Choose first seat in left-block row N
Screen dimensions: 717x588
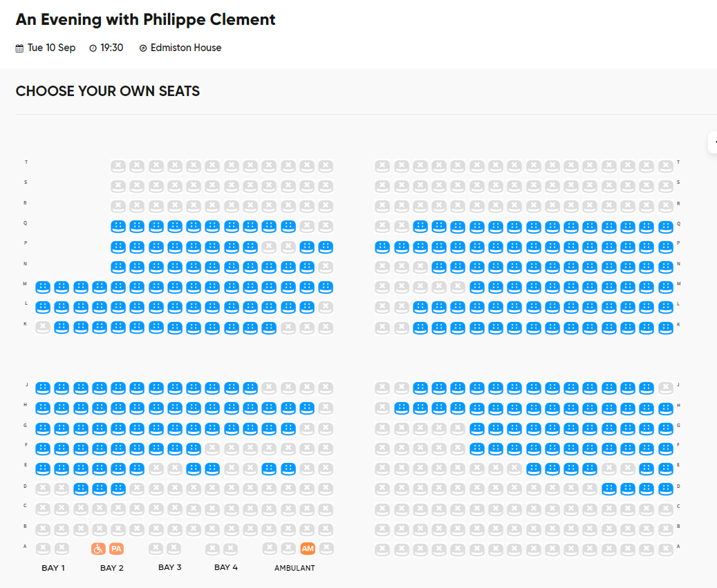point(118,267)
